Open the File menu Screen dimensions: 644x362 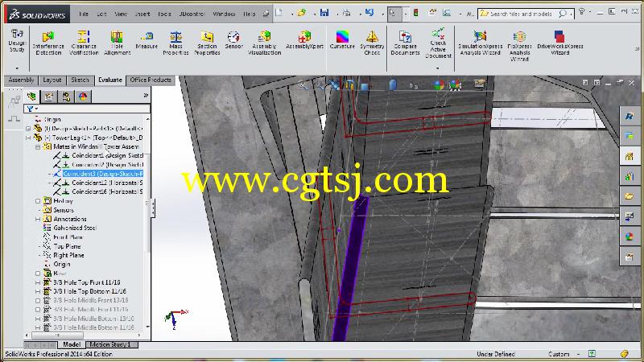click(84, 14)
